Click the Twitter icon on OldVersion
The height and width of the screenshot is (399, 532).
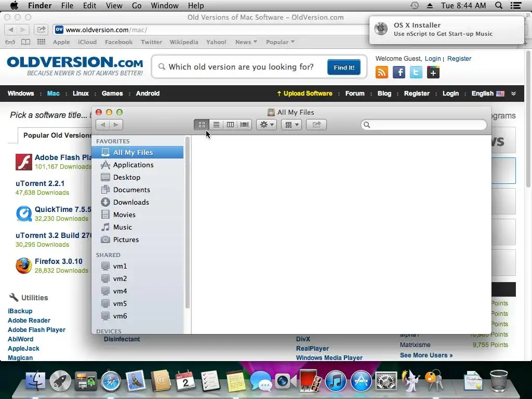tap(416, 72)
